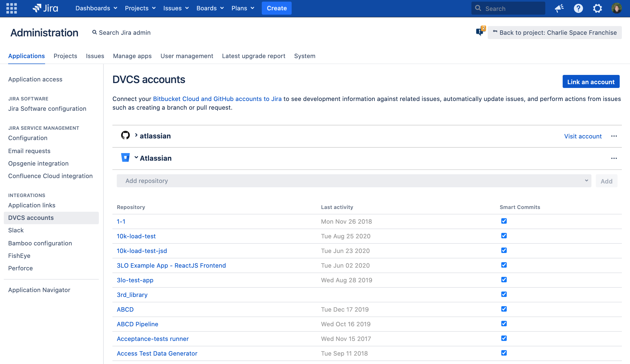Click Back to project: Charlie Space Franchise
Image resolution: width=630 pixels, height=364 pixels.
click(555, 33)
